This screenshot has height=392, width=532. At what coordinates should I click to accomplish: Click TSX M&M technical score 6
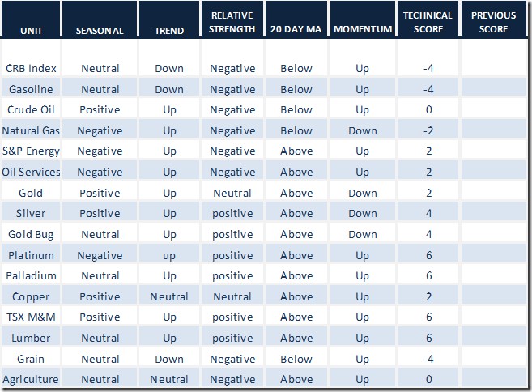coord(428,317)
